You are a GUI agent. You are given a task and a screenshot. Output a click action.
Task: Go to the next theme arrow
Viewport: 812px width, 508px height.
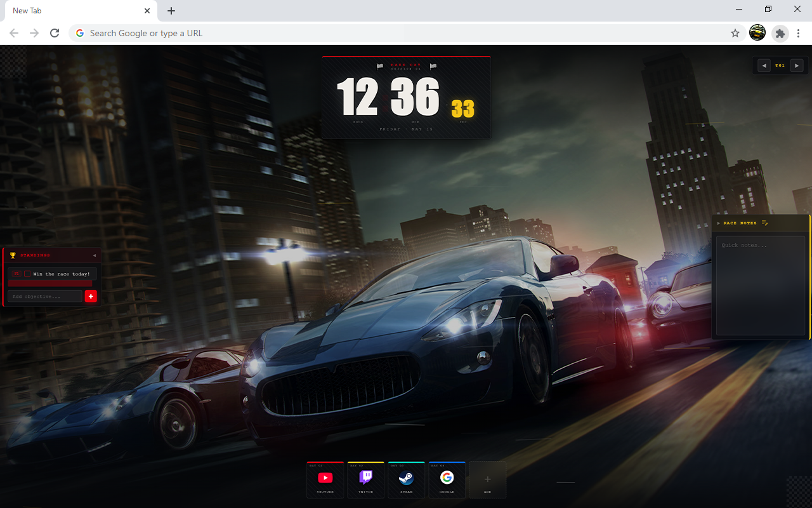(x=797, y=65)
